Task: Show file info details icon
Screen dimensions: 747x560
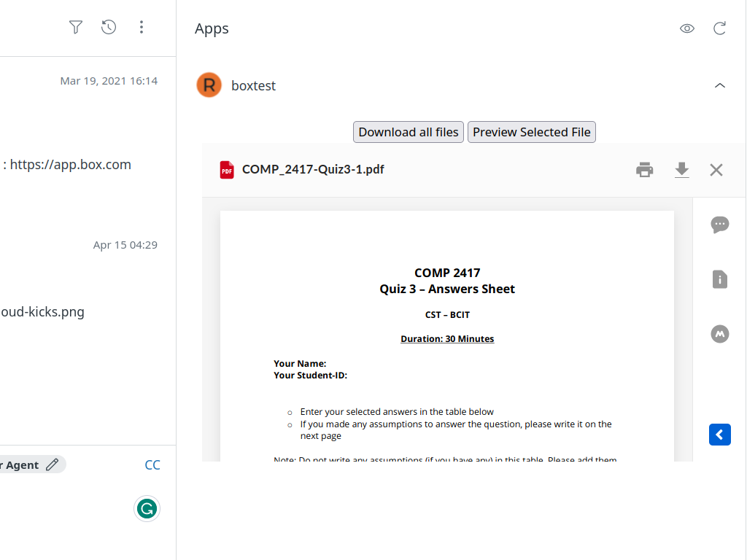Action: 720,279
